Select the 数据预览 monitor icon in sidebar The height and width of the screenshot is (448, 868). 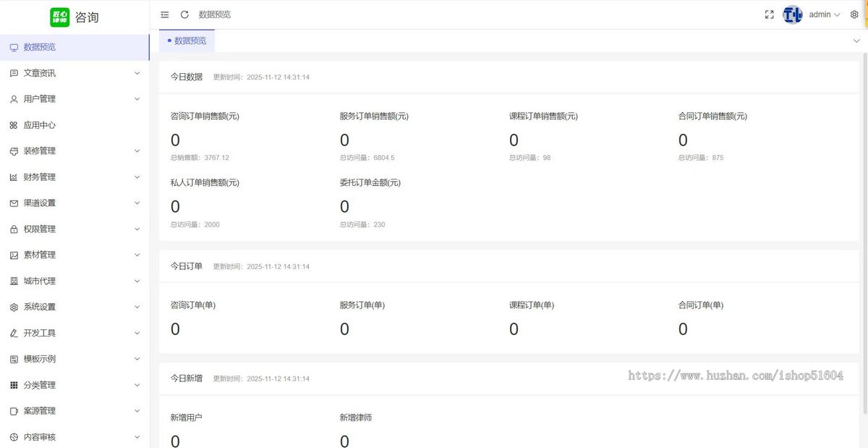[13, 46]
